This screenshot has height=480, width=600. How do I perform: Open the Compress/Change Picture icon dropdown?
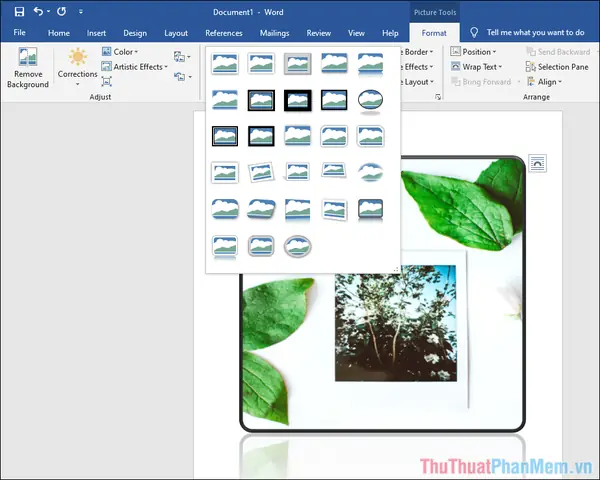coord(182,57)
